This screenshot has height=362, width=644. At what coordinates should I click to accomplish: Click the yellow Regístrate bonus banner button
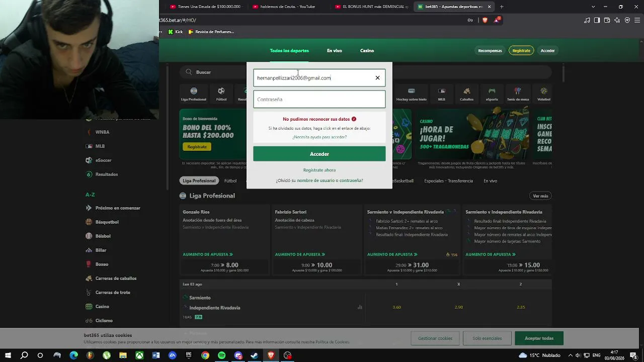pos(197,147)
